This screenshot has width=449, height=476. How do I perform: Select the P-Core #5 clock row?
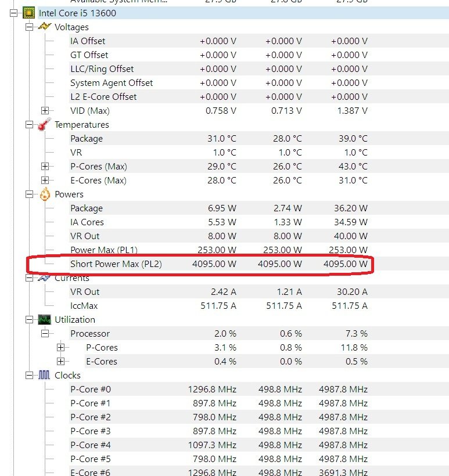(259, 459)
